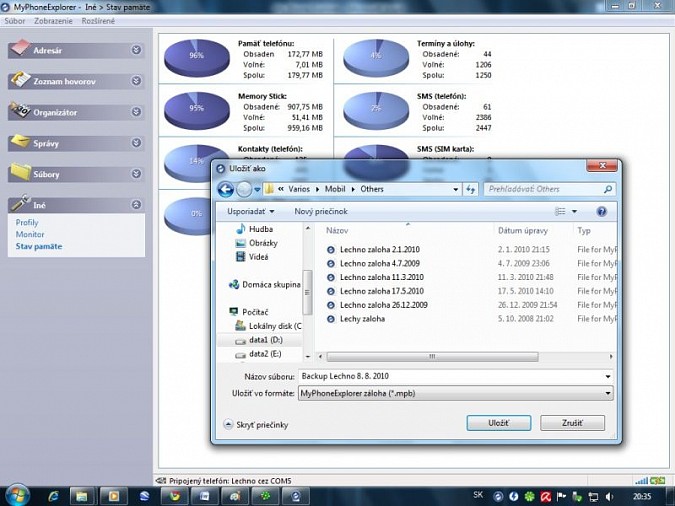Viewport: 675px width, 506px height.
Task: Select the file Lechno zaloha 17.5.2010
Action: 381,291
